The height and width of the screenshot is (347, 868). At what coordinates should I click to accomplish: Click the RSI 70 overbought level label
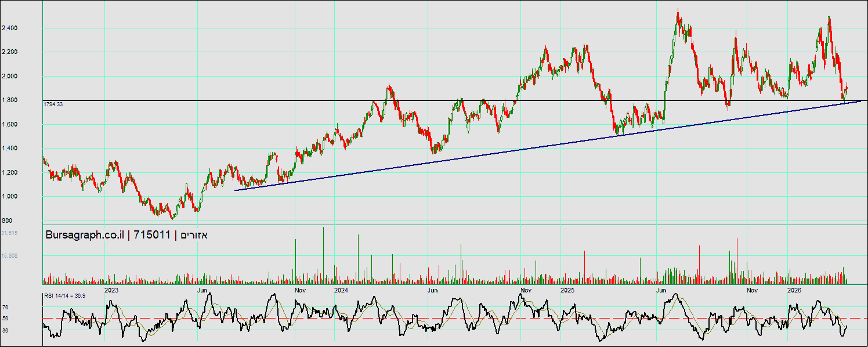click(x=5, y=307)
